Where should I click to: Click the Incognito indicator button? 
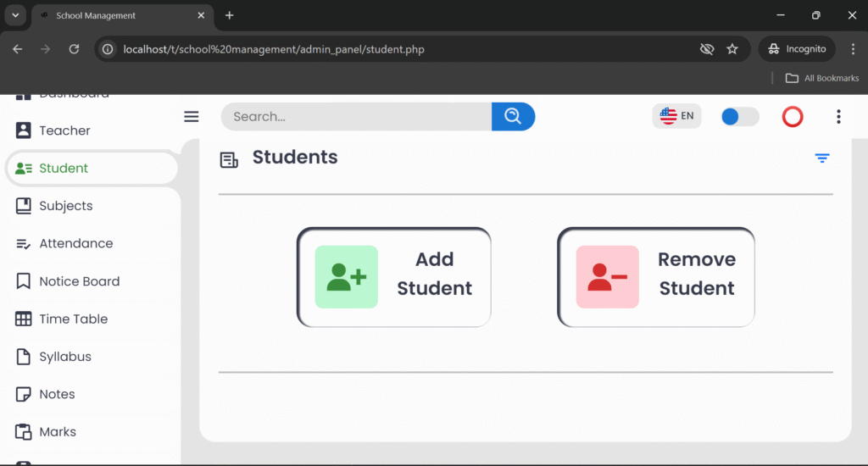[x=797, y=49]
